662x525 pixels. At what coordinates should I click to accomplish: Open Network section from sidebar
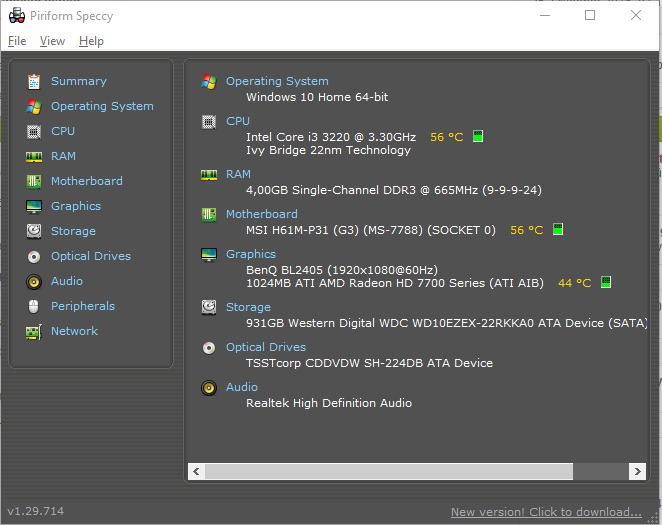pos(74,331)
